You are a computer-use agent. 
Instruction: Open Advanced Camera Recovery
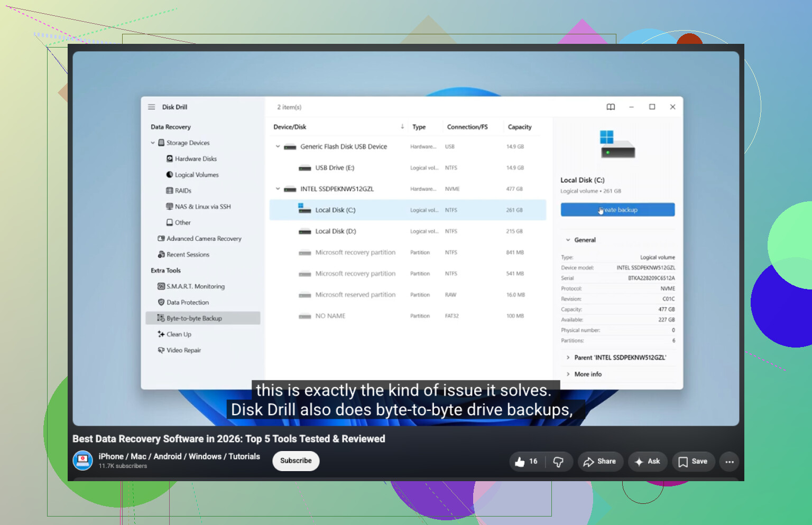[199, 239]
